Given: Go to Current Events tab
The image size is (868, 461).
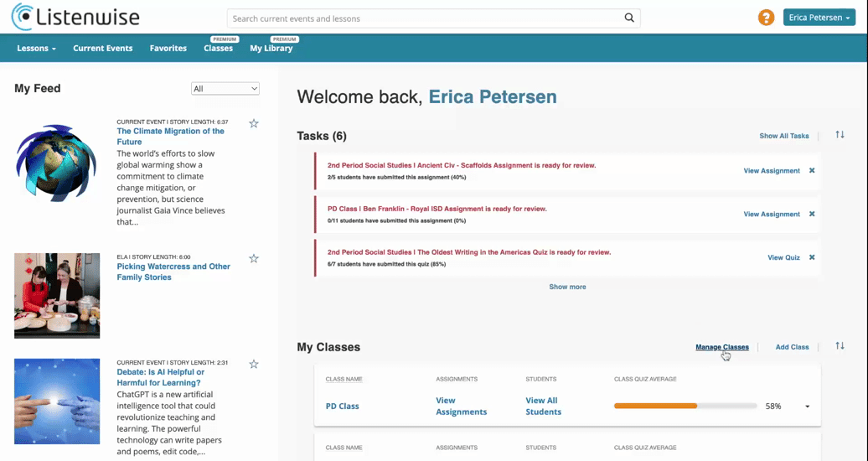Looking at the screenshot, I should coord(103,49).
